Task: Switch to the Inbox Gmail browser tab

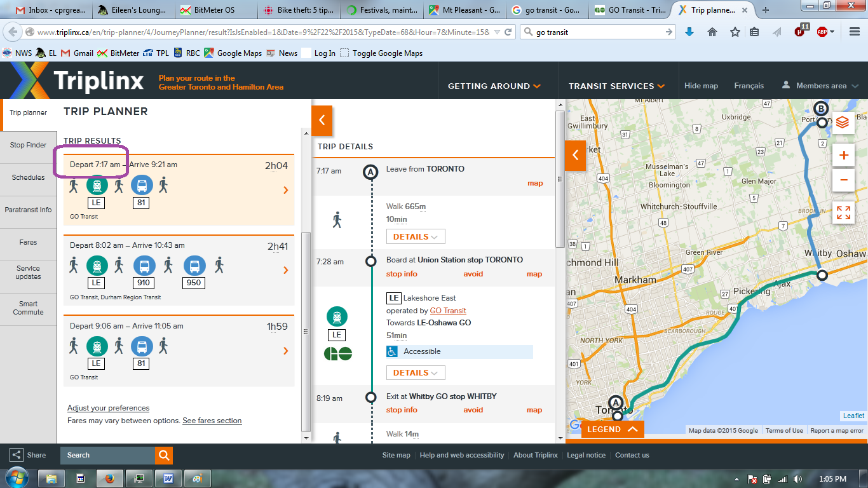Action: click(50, 10)
